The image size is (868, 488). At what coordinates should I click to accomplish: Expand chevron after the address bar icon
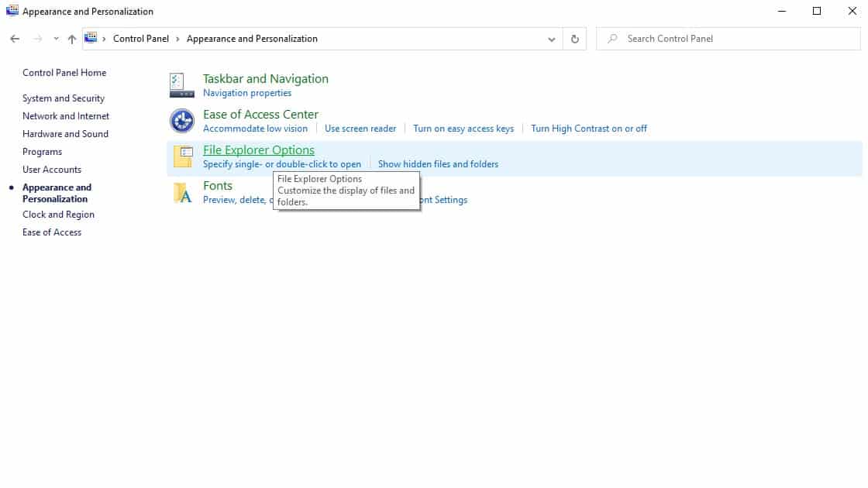click(x=104, y=39)
